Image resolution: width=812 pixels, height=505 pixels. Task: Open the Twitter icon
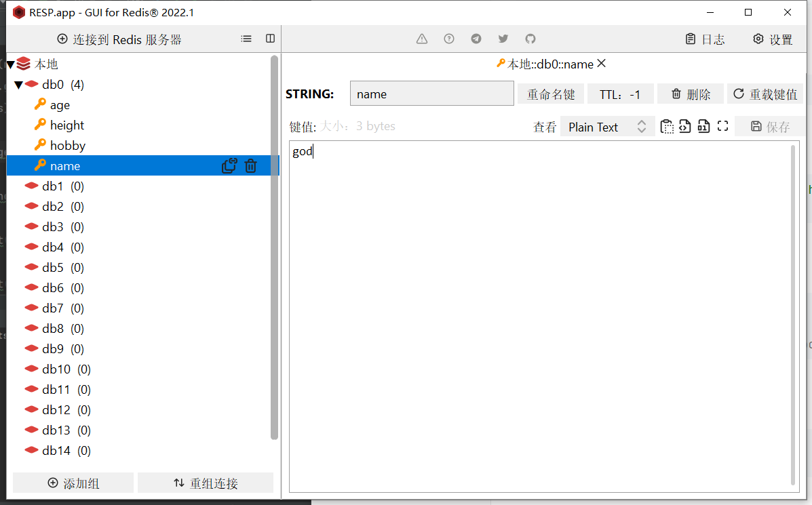point(503,39)
